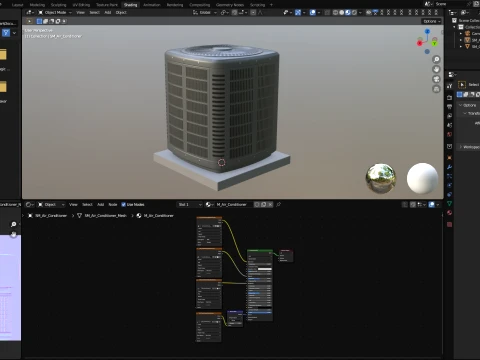Open the node editor View menu
This screenshot has width=480, height=360.
coord(73,204)
